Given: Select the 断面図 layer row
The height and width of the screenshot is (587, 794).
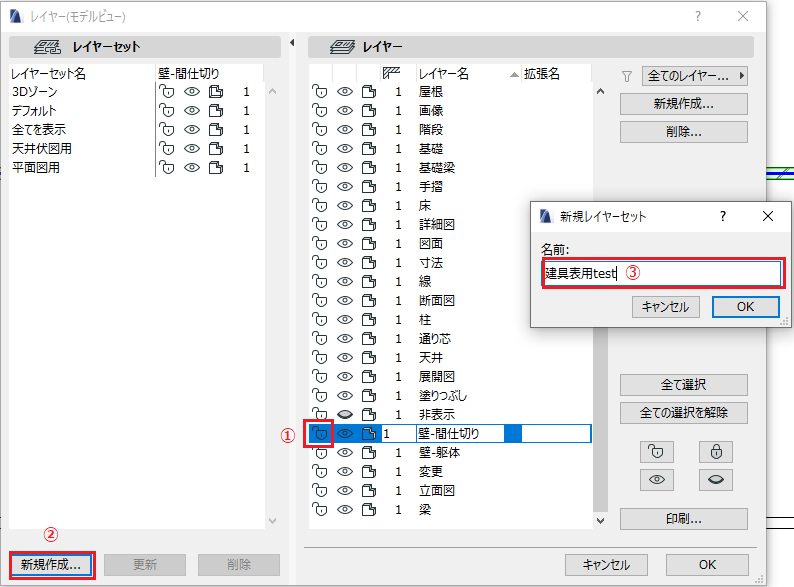Looking at the screenshot, I should pos(450,300).
